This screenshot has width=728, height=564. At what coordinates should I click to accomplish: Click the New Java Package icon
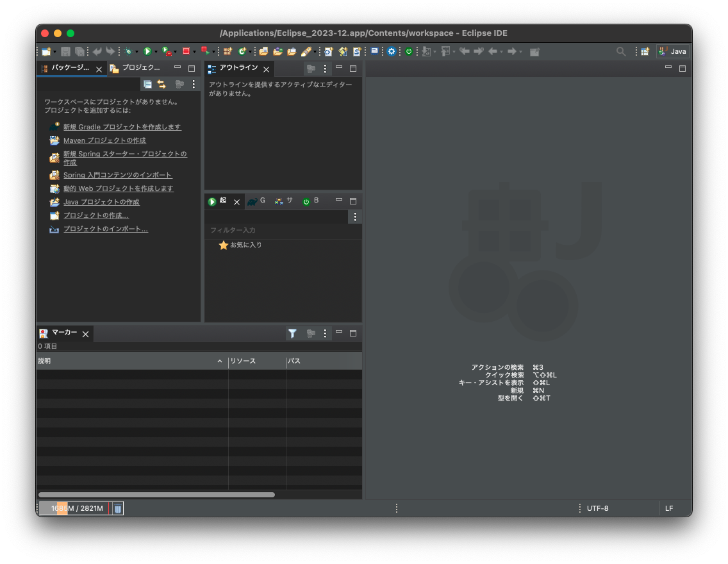(227, 51)
